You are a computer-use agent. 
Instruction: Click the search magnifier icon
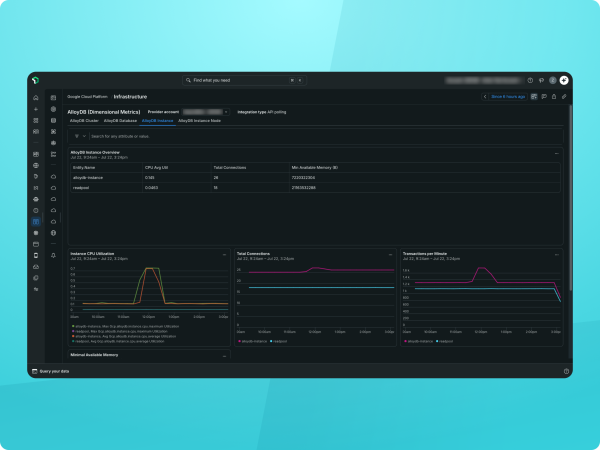pos(188,80)
